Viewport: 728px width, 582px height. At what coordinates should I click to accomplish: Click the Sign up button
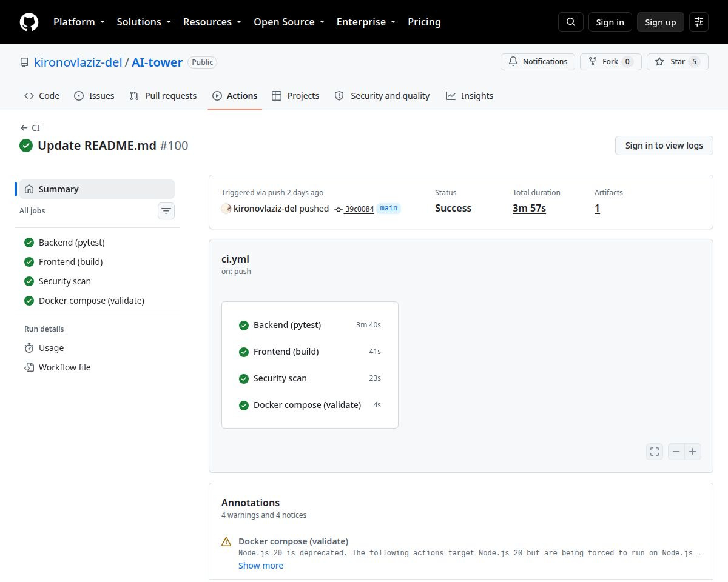661,22
